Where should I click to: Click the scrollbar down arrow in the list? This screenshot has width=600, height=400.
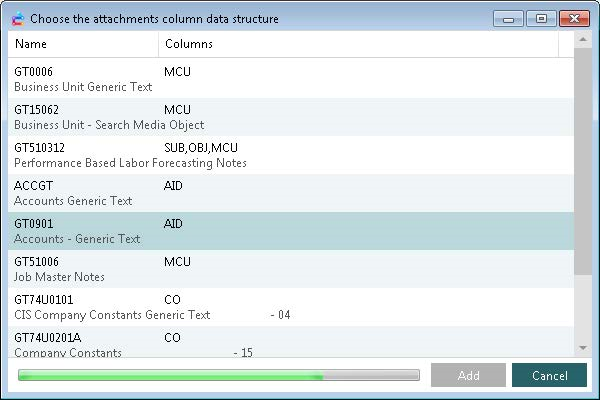pyautogui.click(x=583, y=347)
